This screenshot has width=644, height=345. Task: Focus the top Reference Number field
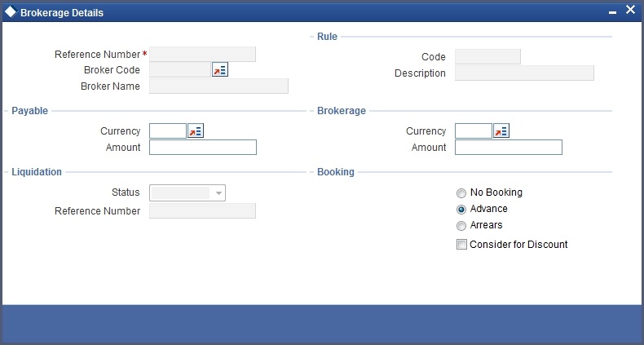(x=202, y=54)
